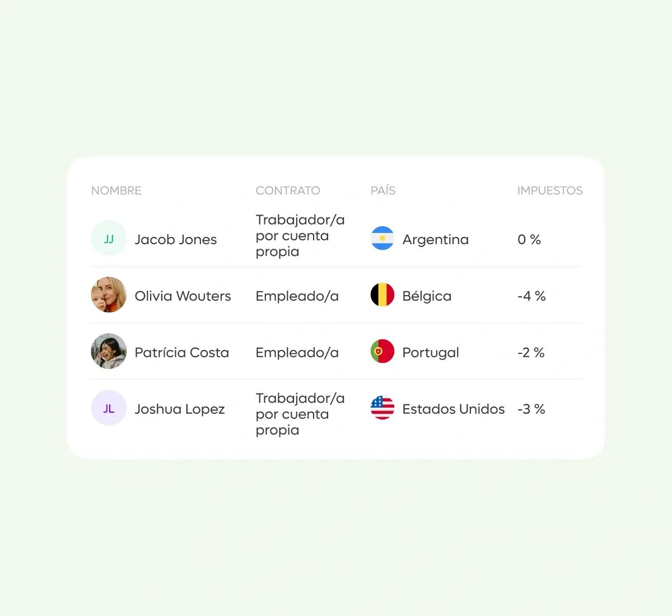This screenshot has height=616, width=672.
Task: Click the United States flag icon
Action: click(382, 408)
